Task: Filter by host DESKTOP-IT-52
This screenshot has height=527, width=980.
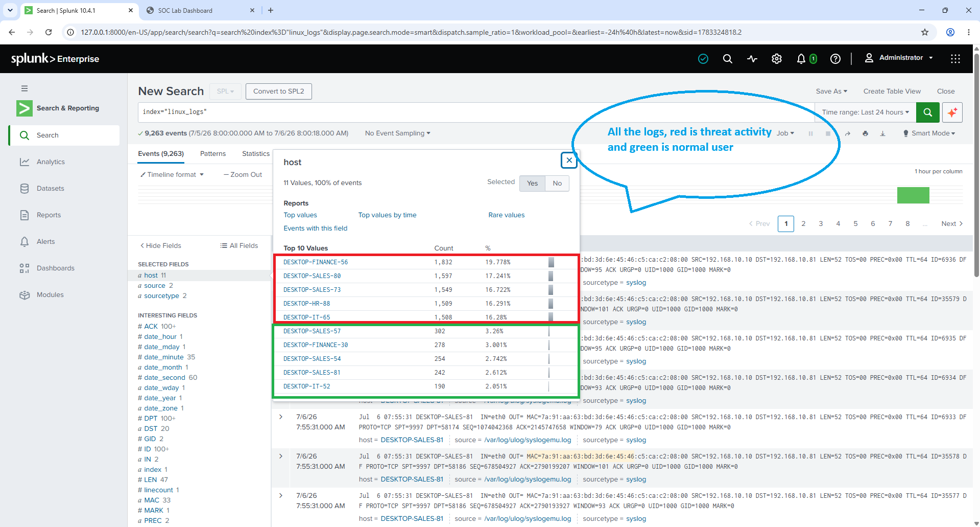Action: point(307,386)
